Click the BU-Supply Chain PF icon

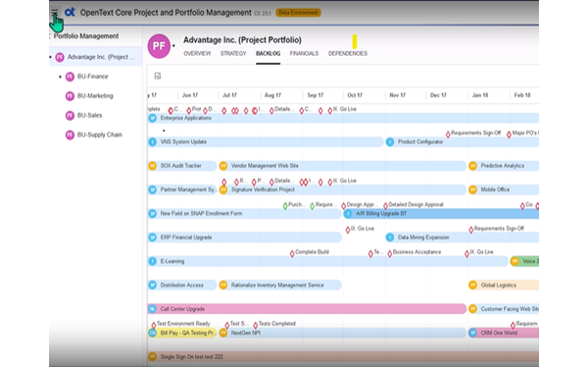click(x=70, y=134)
